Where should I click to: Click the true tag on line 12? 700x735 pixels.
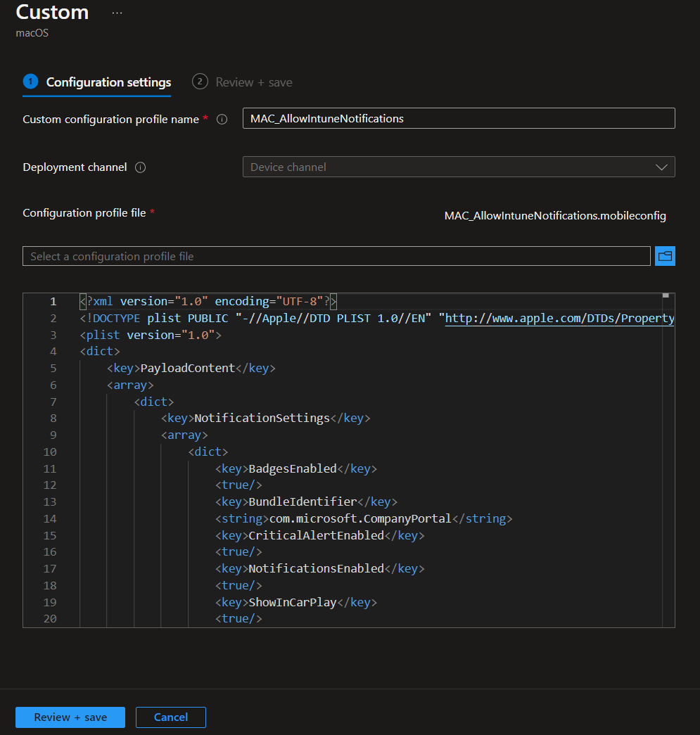[x=238, y=485]
